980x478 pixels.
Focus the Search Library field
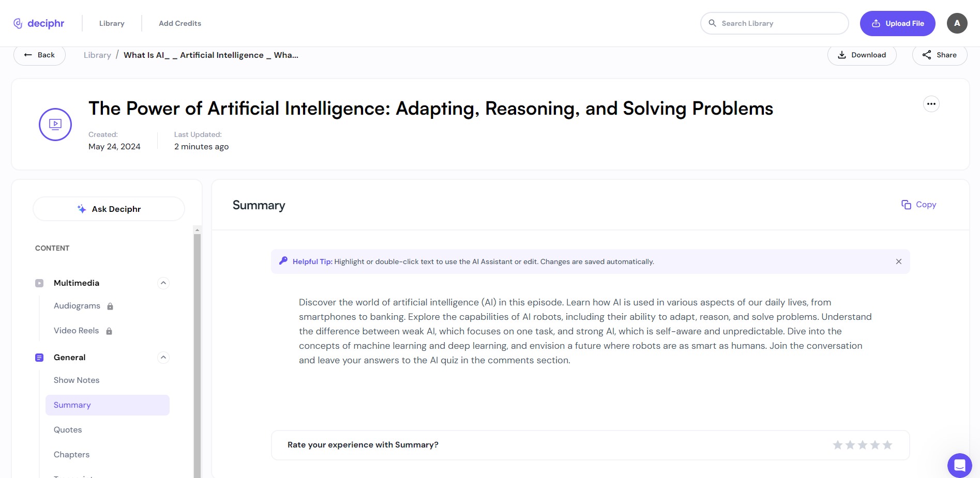[775, 23]
